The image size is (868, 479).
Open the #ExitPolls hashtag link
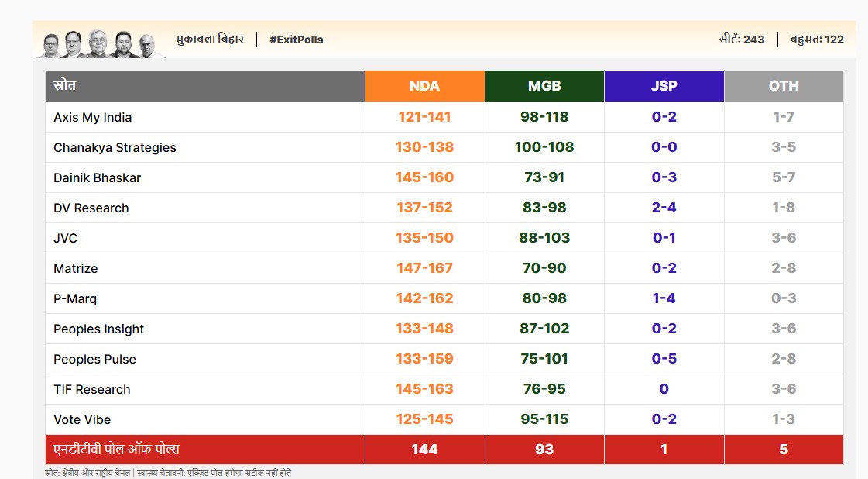pyautogui.click(x=297, y=40)
